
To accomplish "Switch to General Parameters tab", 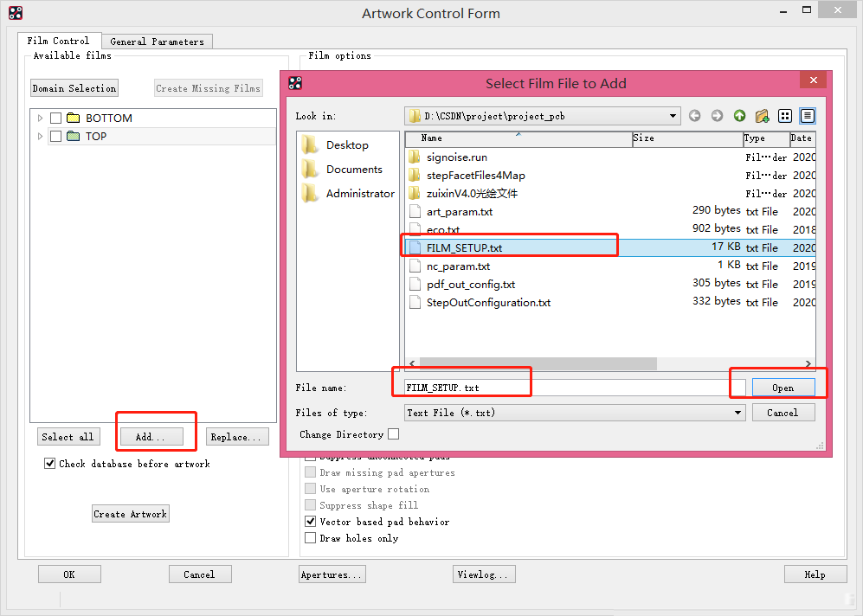I will [x=157, y=42].
